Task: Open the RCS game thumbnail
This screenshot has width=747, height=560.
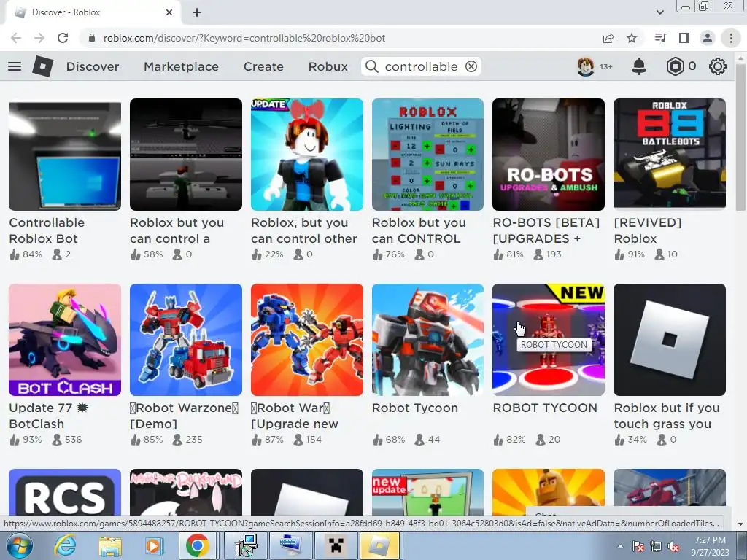Action: click(x=65, y=494)
